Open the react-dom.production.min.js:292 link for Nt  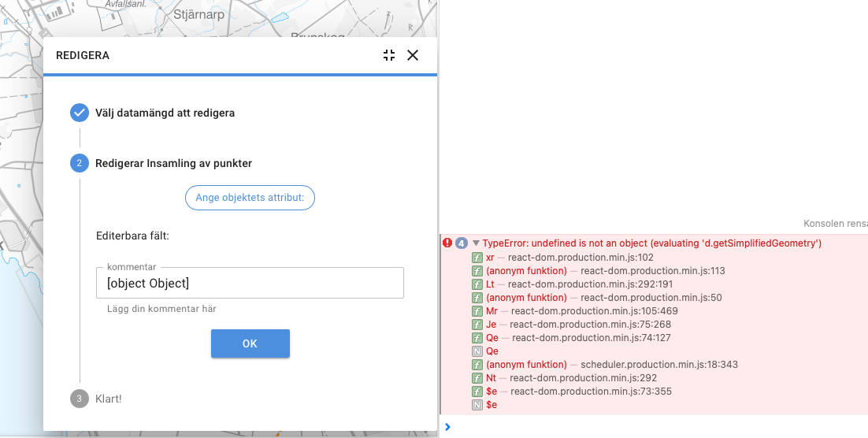click(584, 378)
